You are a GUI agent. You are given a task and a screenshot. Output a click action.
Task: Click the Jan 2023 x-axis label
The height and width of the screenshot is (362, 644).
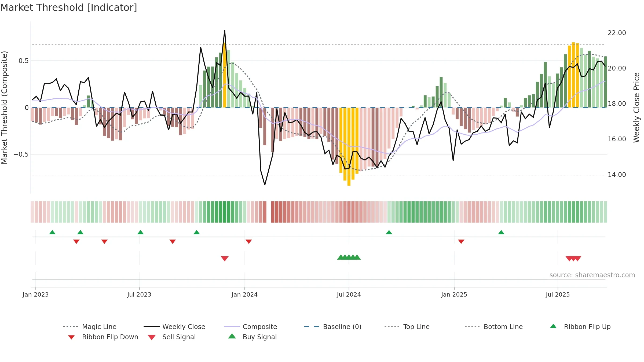(x=36, y=294)
